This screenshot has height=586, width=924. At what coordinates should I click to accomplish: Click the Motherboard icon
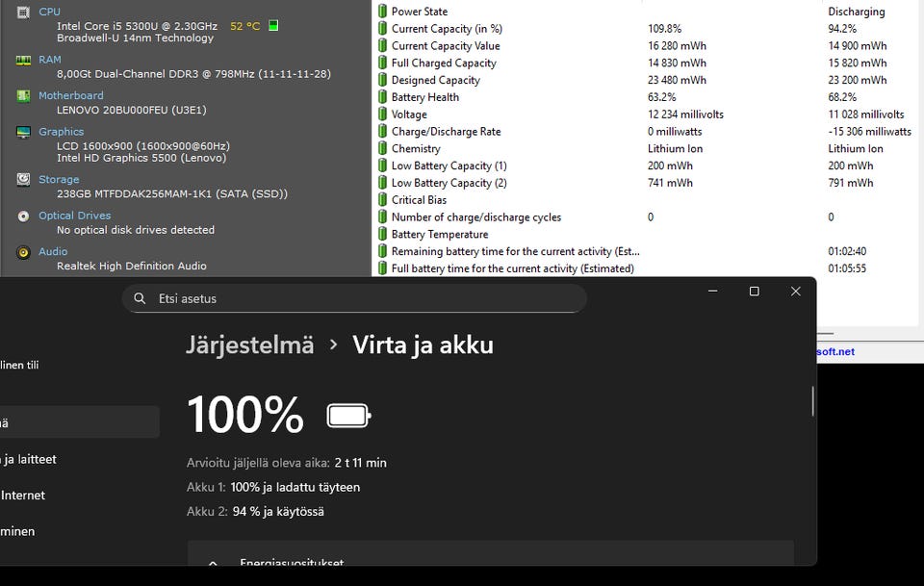23,96
